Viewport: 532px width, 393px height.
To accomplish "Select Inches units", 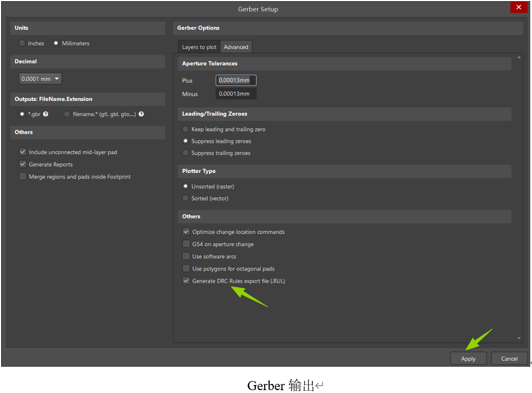I will coord(22,43).
